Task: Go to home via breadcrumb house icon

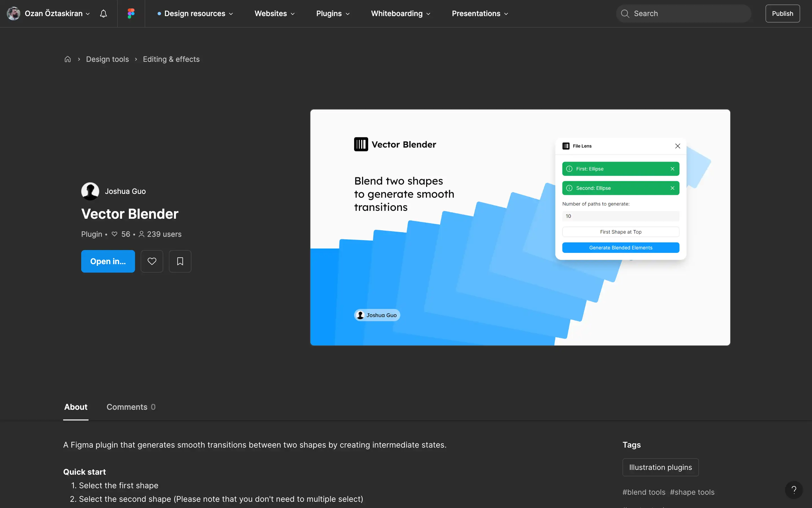Action: (x=67, y=59)
